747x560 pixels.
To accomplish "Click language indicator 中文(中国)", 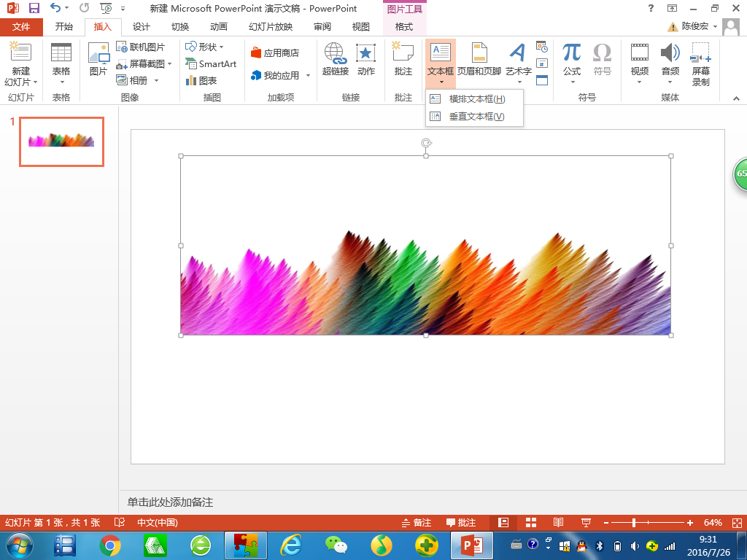I will tap(158, 522).
